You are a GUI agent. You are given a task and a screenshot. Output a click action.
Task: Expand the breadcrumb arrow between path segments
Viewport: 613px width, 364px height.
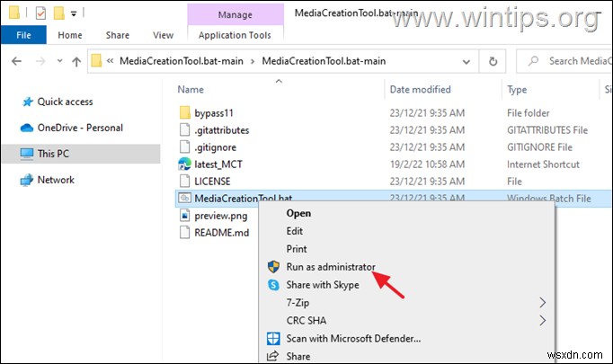point(253,61)
